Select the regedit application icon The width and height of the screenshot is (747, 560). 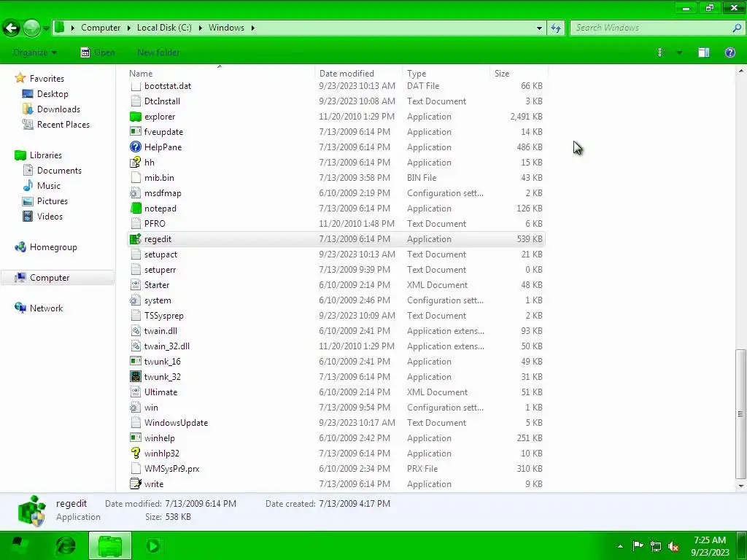pyautogui.click(x=136, y=239)
